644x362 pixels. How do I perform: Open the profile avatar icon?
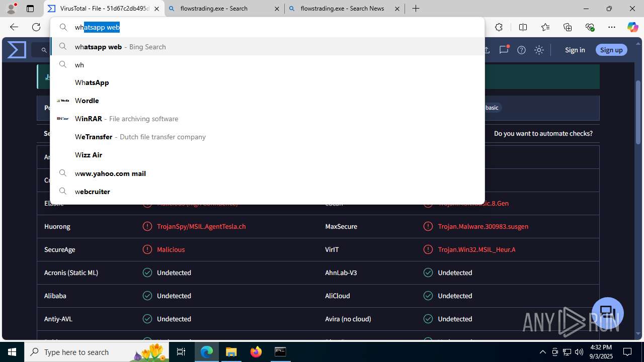pos(11,9)
